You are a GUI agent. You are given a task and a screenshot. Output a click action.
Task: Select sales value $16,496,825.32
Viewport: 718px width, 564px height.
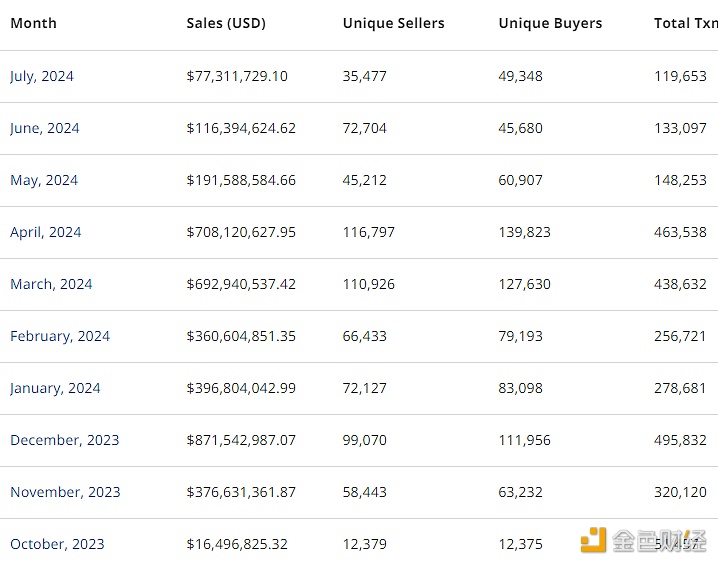click(237, 544)
